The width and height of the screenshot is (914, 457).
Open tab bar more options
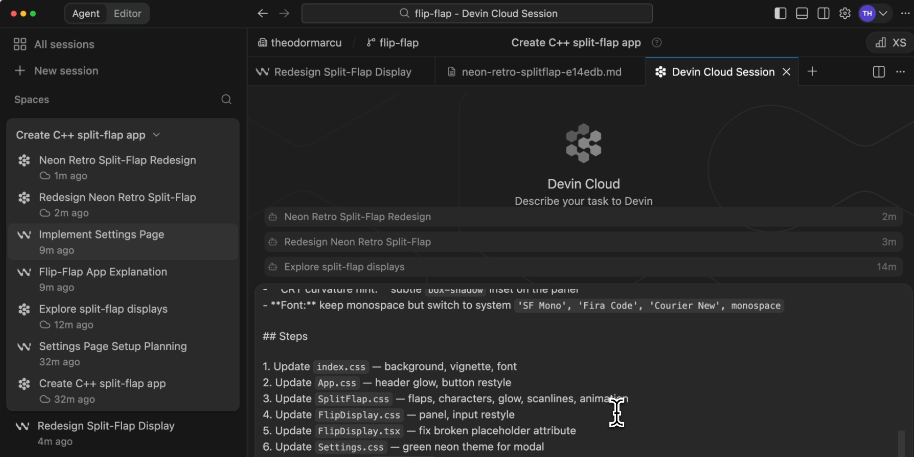pos(901,72)
